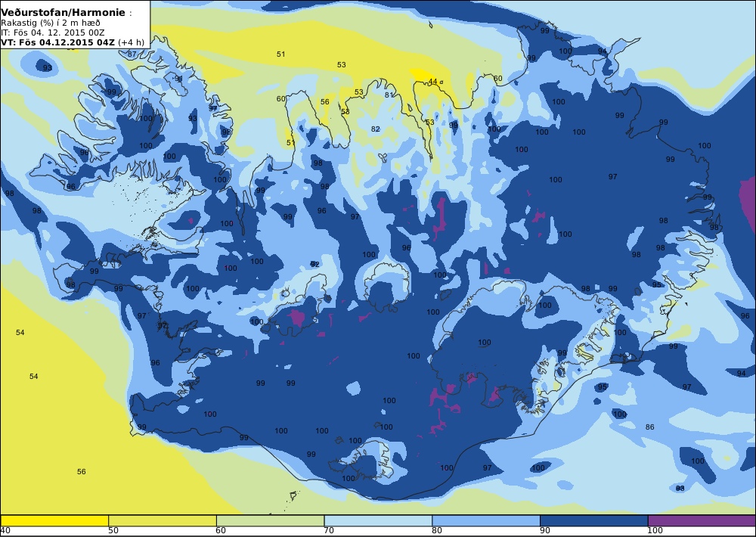The image size is (756, 537).
Task: Click the legend scale label 40
Action: click(6, 531)
